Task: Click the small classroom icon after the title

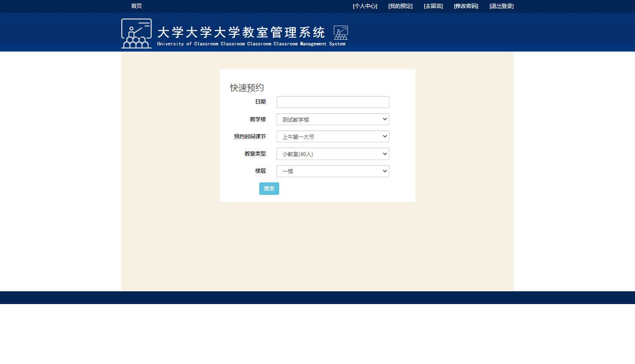Action: [341, 33]
